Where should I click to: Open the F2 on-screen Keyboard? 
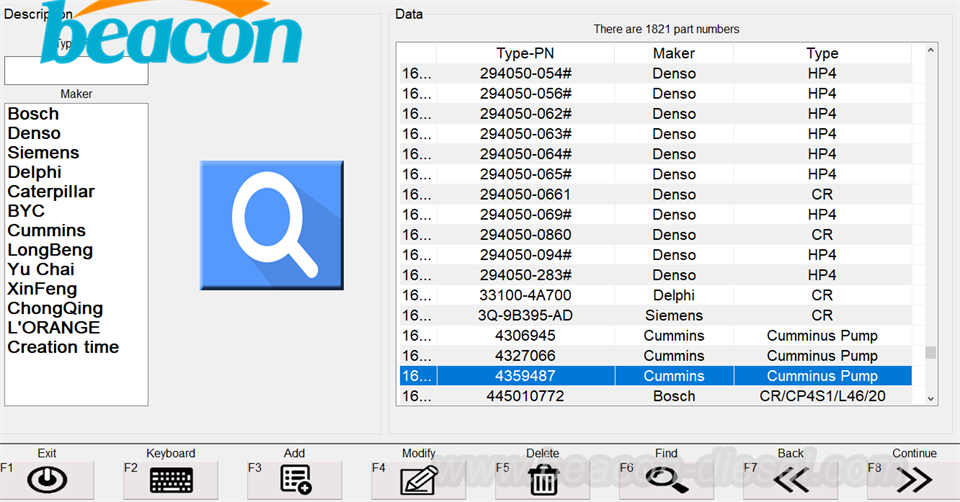[x=171, y=480]
